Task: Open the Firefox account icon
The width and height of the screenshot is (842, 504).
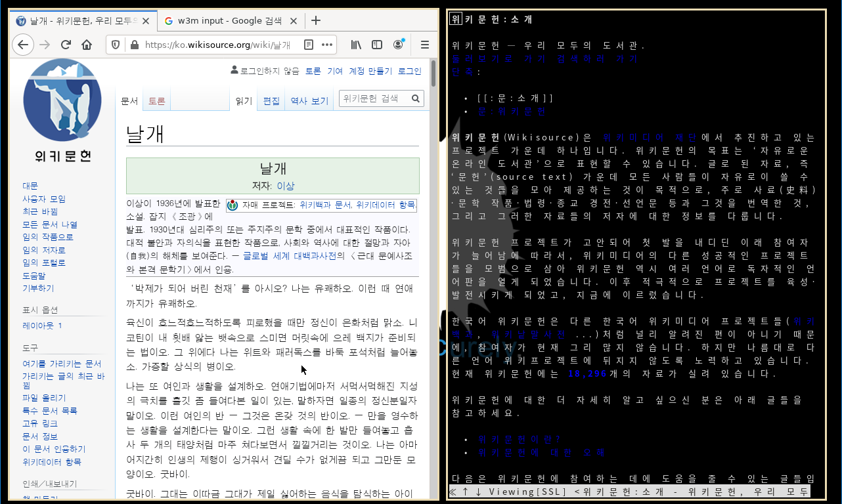Action: (x=399, y=45)
